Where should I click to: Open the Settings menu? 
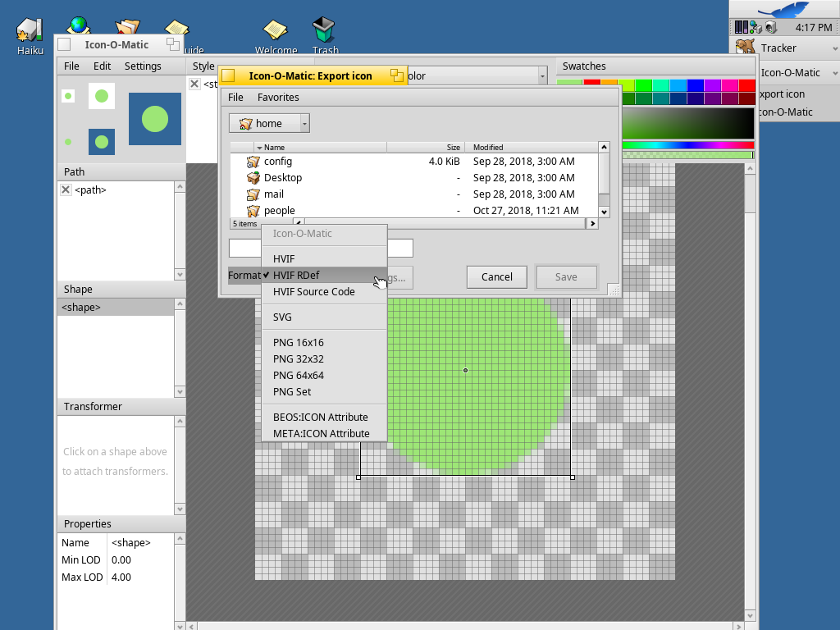click(143, 66)
